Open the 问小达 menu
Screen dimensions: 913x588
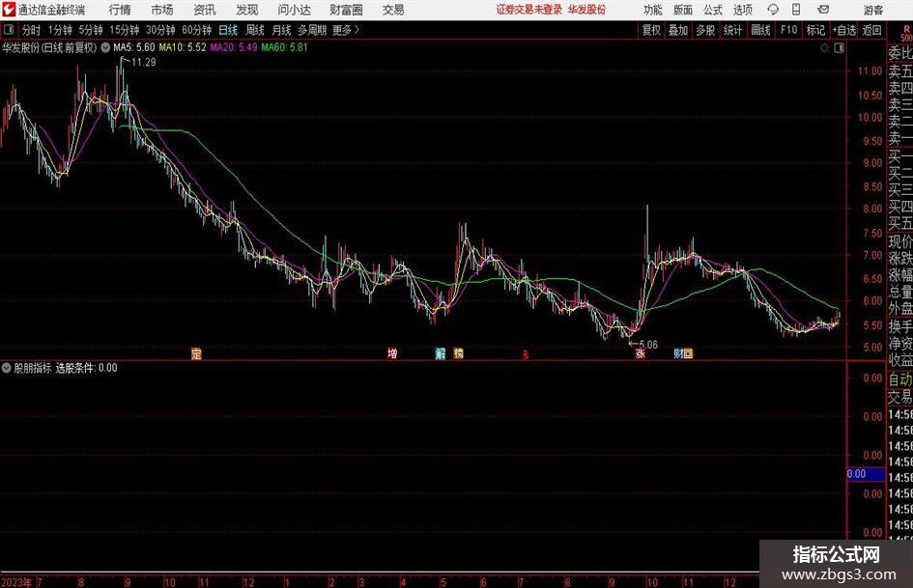tap(294, 10)
